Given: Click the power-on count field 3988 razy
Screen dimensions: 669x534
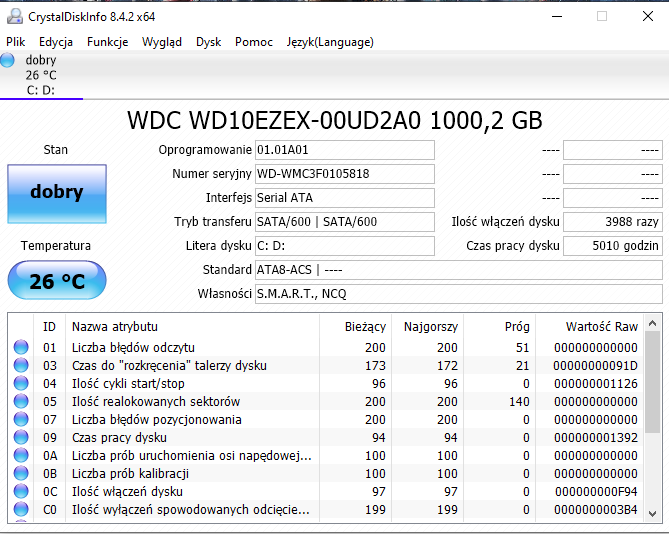Looking at the screenshot, I should coord(613,222).
